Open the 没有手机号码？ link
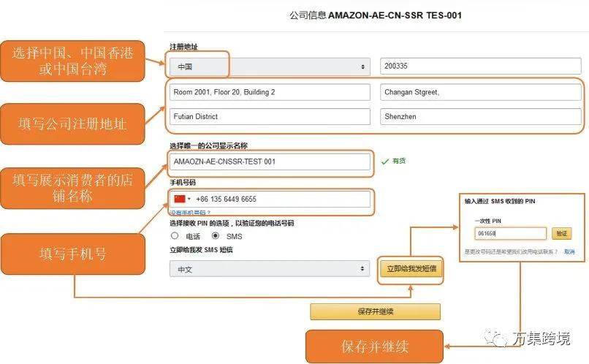589x364 pixels. tap(190, 213)
